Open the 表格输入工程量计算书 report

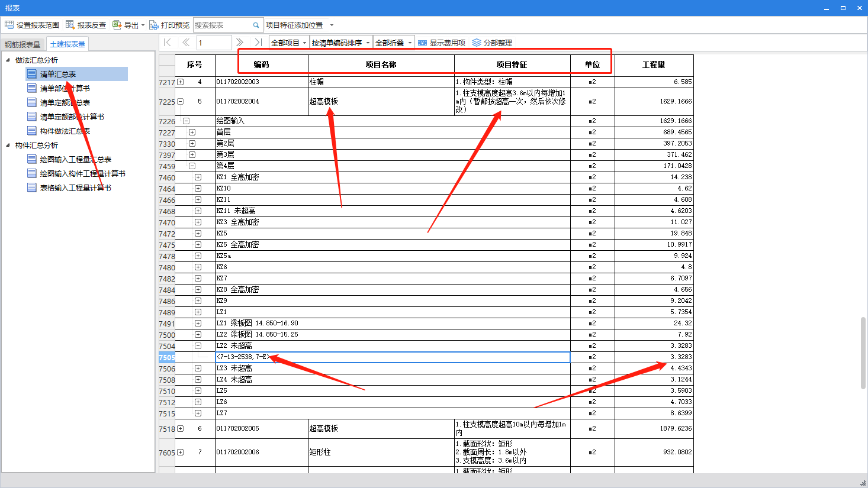pyautogui.click(x=76, y=188)
